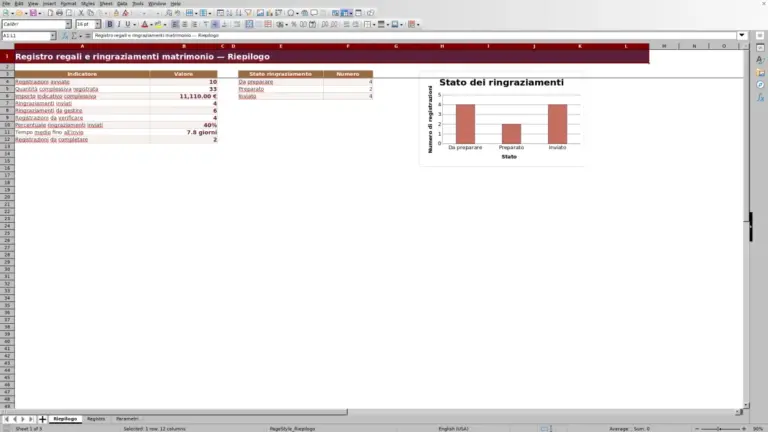Click the font color red swatch

coord(144,24)
